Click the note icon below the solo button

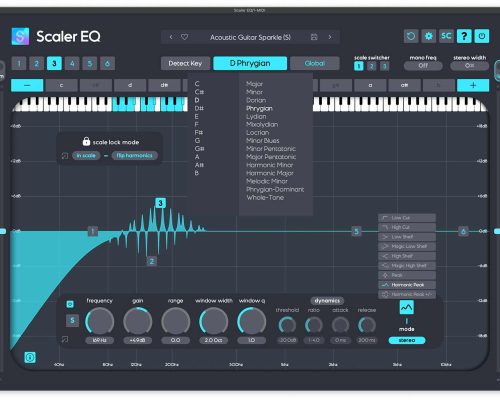(65, 339)
